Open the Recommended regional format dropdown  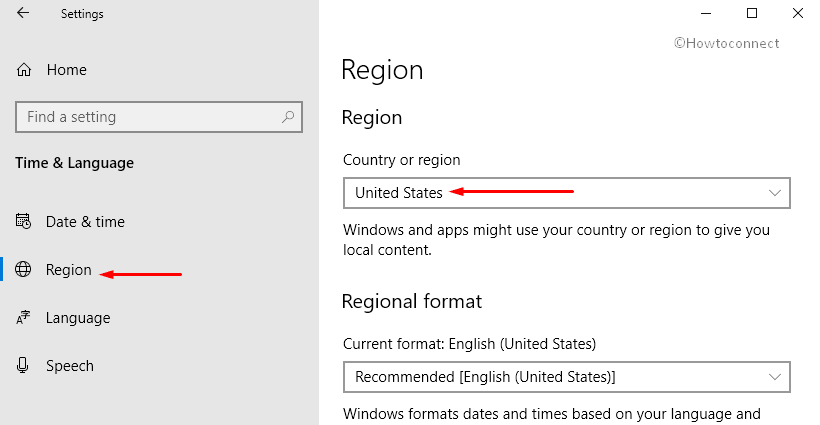pyautogui.click(x=566, y=377)
